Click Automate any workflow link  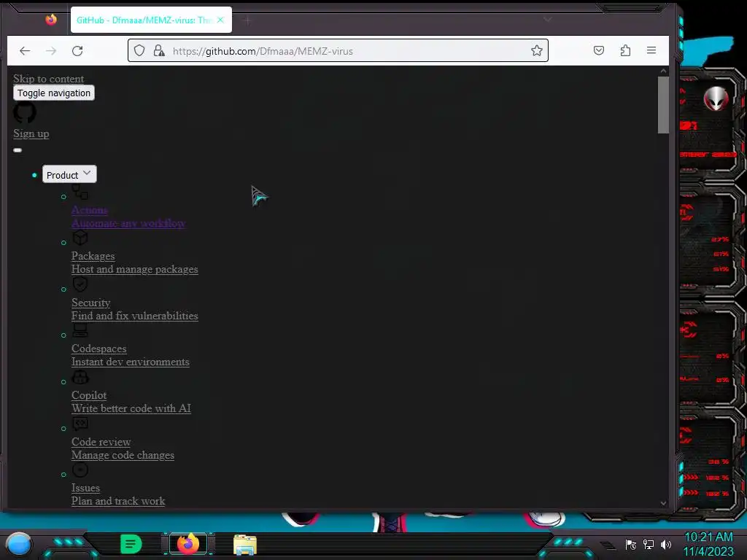(x=128, y=223)
